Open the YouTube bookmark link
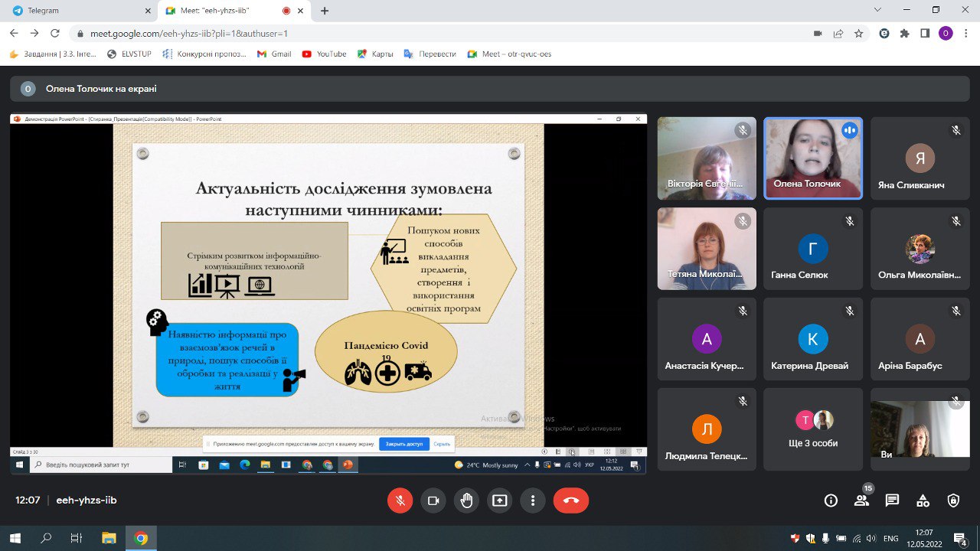 pyautogui.click(x=325, y=54)
